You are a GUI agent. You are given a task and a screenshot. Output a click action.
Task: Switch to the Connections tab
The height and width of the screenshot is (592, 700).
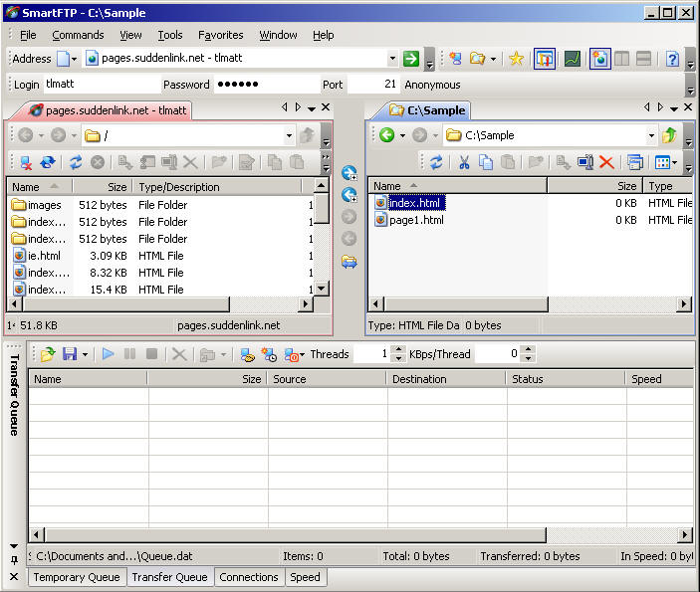pyautogui.click(x=249, y=577)
